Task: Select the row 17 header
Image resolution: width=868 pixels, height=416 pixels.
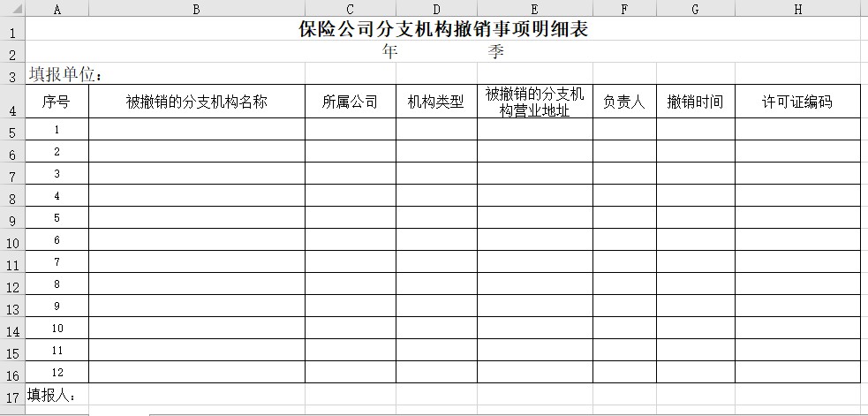Action: point(12,397)
